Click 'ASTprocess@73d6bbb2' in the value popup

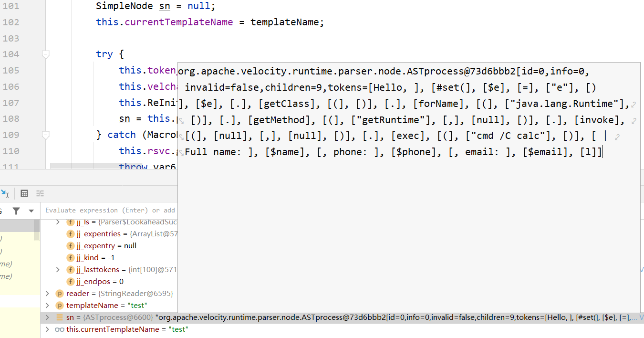[x=462, y=72]
